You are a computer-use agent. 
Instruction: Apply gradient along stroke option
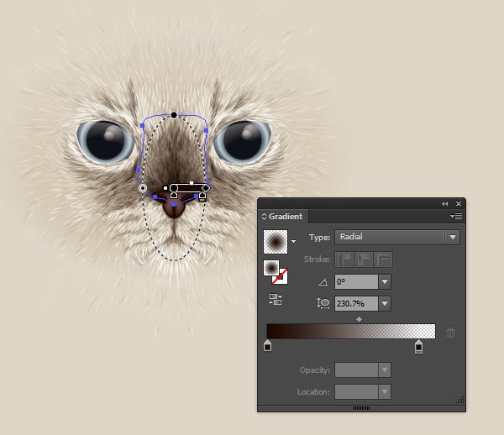(x=364, y=259)
